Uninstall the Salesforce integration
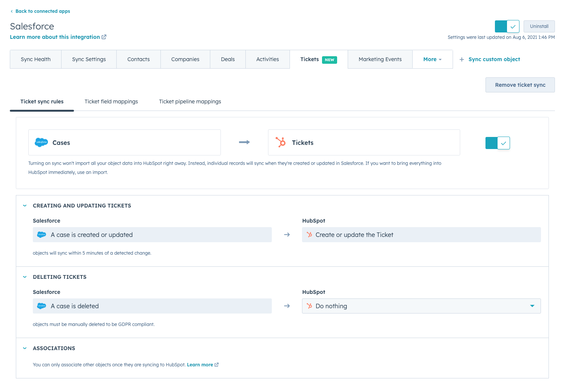Screen dimensions: 564x392 click(x=539, y=26)
